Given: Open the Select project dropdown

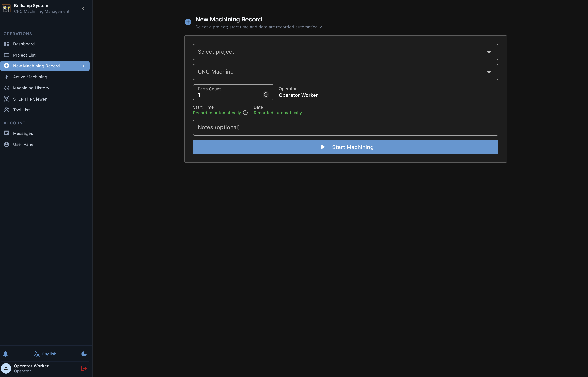Looking at the screenshot, I should 345,52.
